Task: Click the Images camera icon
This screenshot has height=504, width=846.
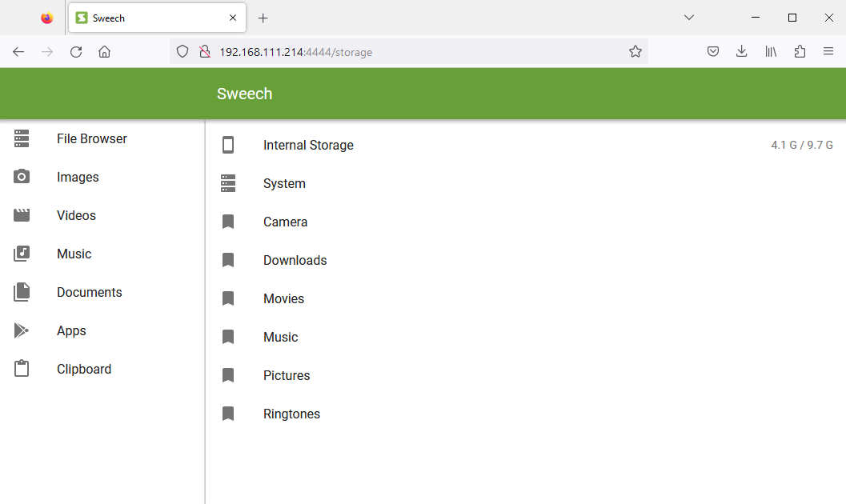Action: pos(22,176)
